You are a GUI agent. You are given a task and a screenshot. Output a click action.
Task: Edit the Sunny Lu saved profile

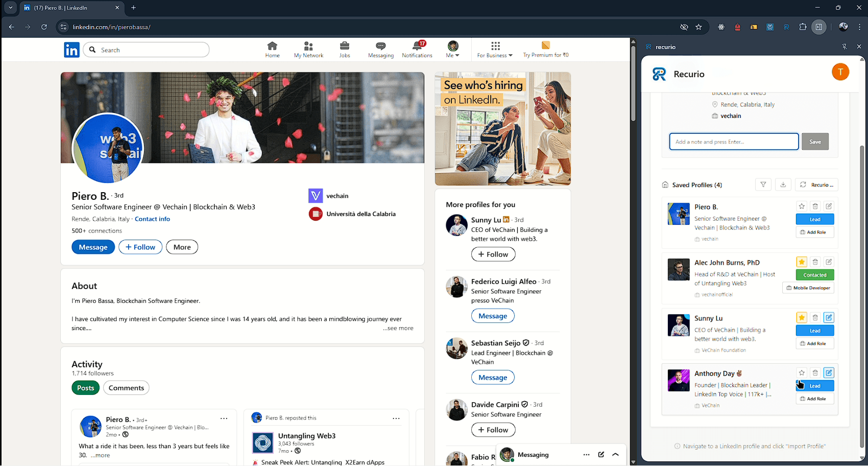tap(828, 318)
